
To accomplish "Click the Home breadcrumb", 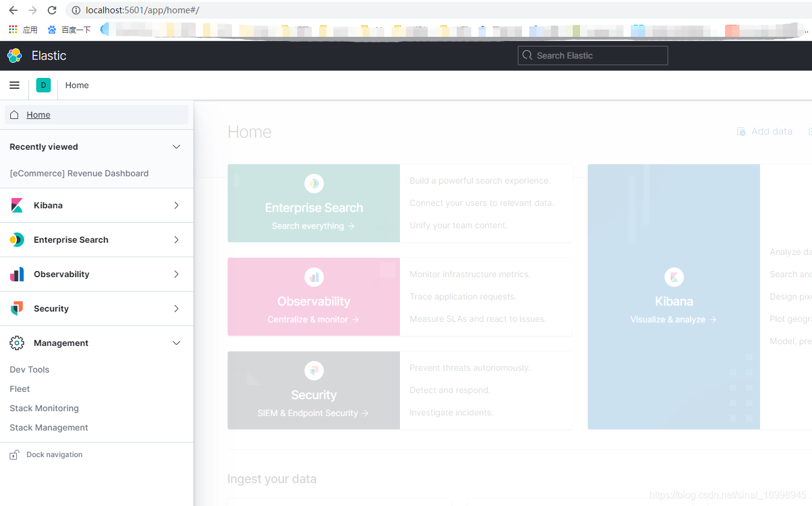I will coord(77,85).
